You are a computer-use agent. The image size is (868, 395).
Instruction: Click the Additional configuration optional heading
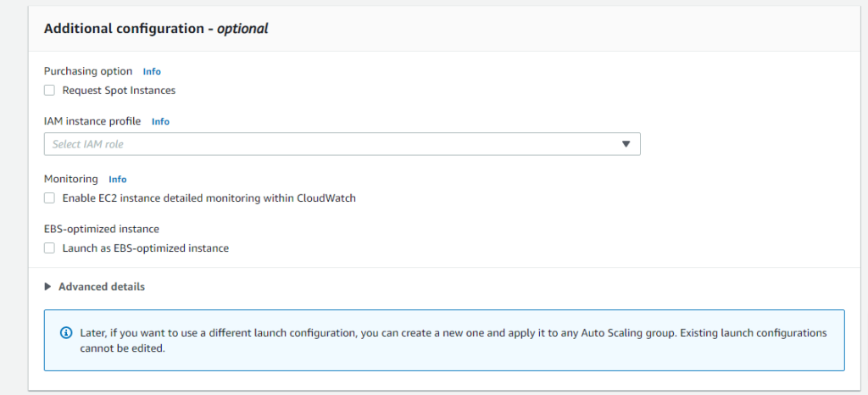[156, 29]
